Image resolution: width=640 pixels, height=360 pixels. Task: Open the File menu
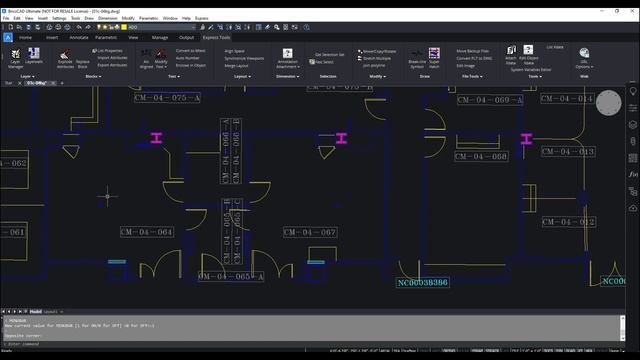click(x=6, y=18)
